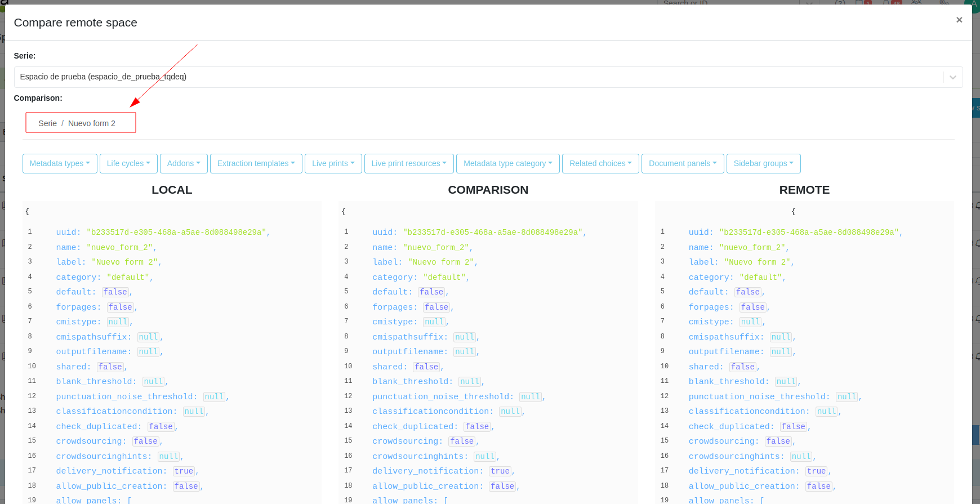Show the Live prints menu

tap(333, 163)
